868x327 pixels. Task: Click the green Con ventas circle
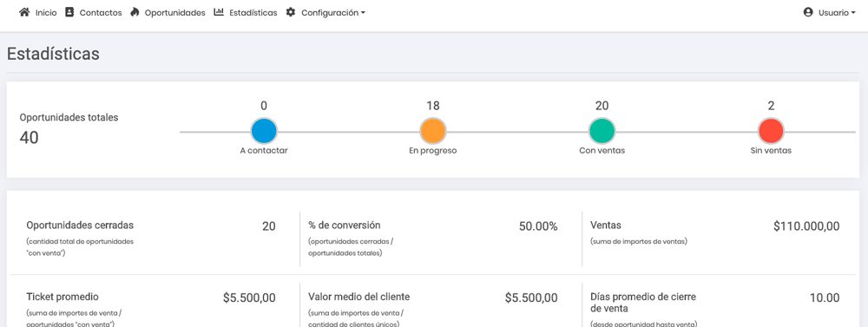[602, 131]
